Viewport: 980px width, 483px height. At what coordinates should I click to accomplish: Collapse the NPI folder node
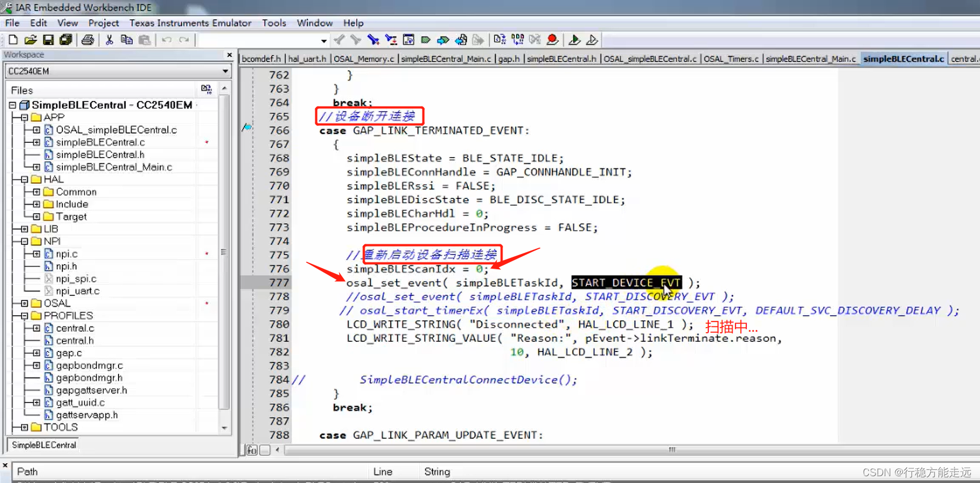[24, 241]
